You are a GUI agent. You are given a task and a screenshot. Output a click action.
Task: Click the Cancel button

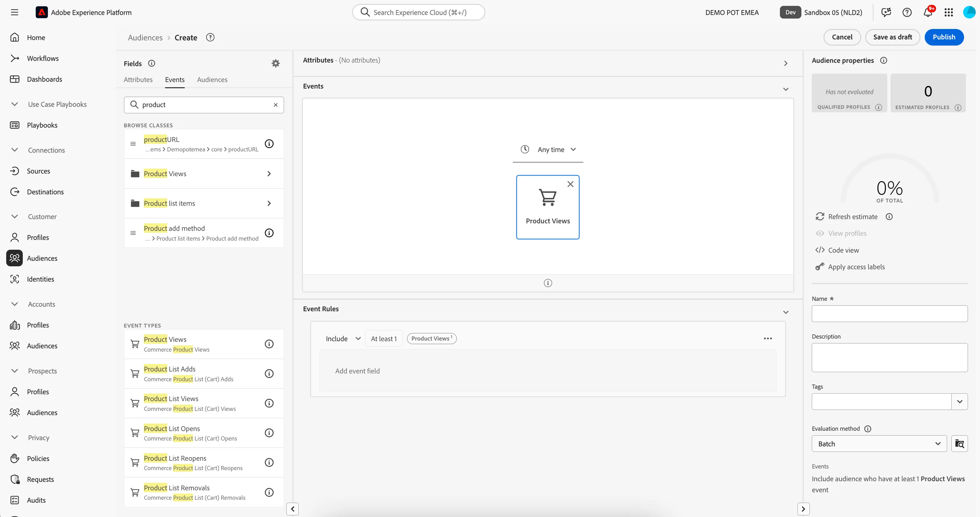(842, 37)
